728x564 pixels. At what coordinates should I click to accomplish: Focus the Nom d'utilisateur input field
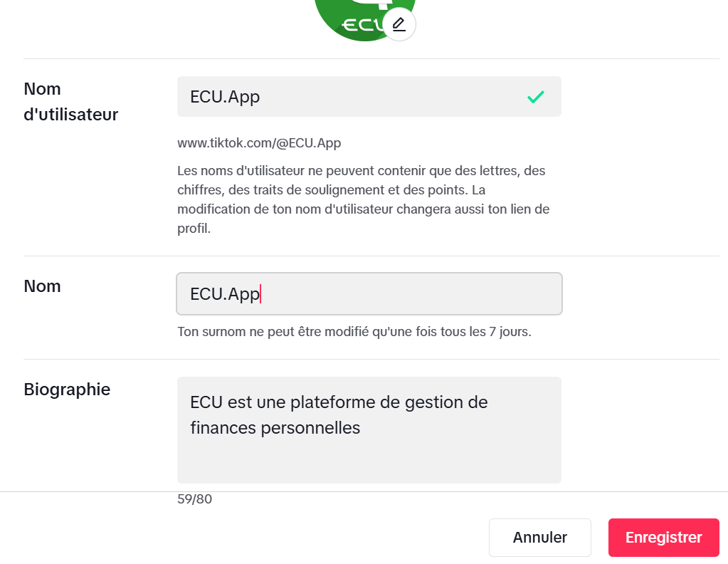369,97
